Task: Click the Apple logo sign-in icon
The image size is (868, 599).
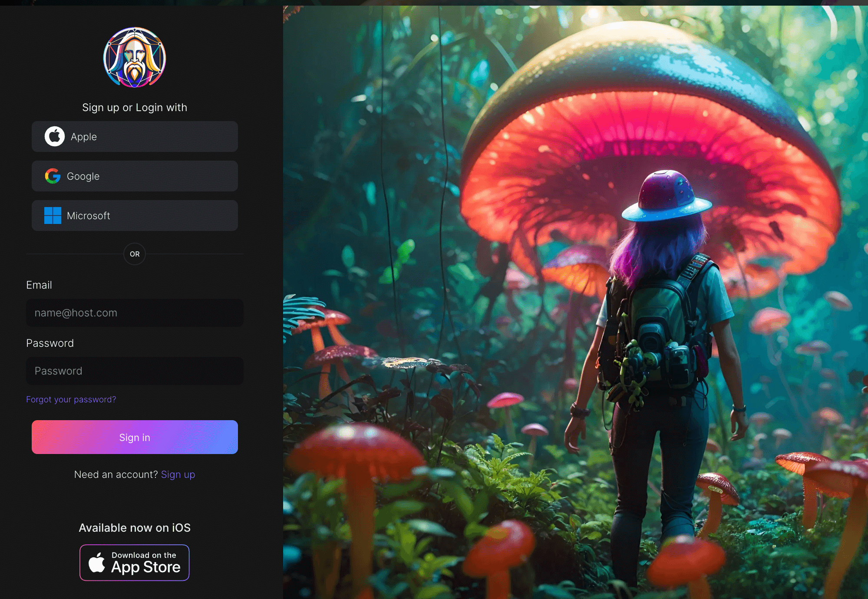Action: [x=54, y=137]
